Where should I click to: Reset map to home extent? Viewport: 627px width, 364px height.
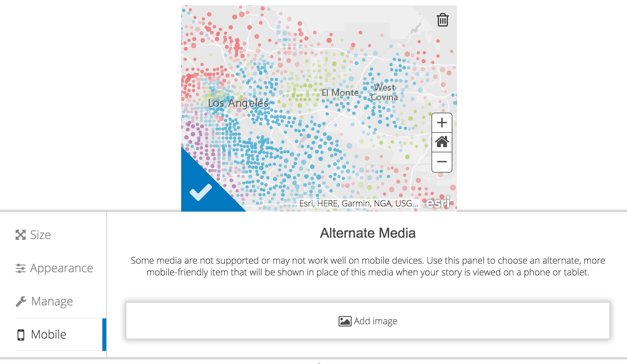(x=442, y=142)
